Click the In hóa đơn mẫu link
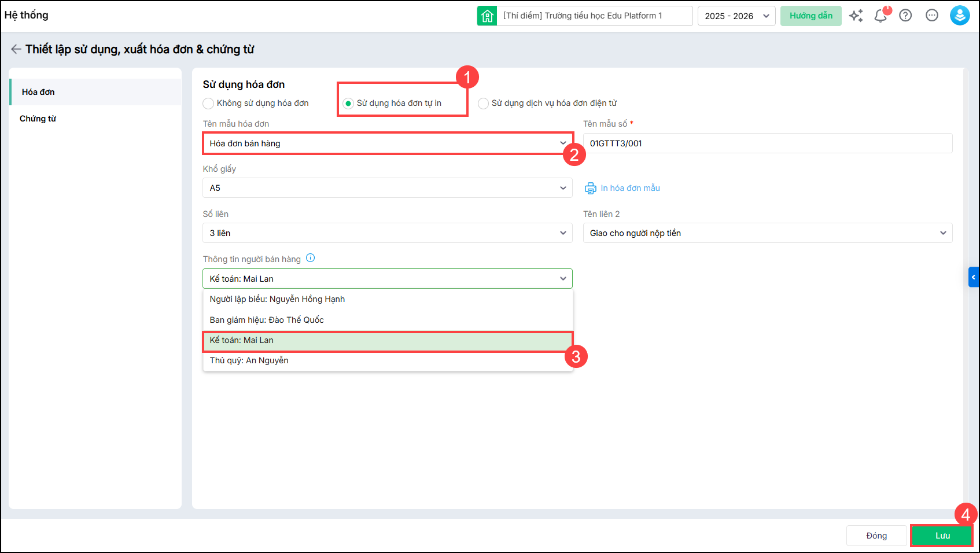Image resolution: width=980 pixels, height=553 pixels. tap(629, 188)
